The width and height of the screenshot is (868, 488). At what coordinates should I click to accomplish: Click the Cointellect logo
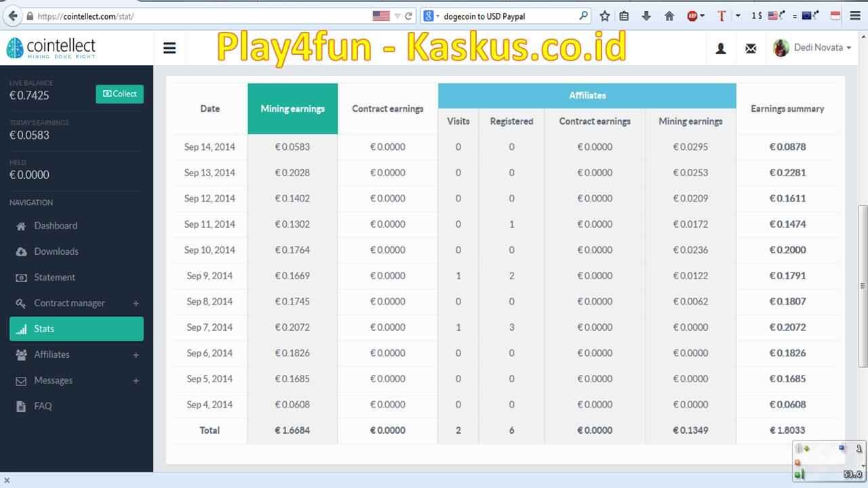click(51, 47)
